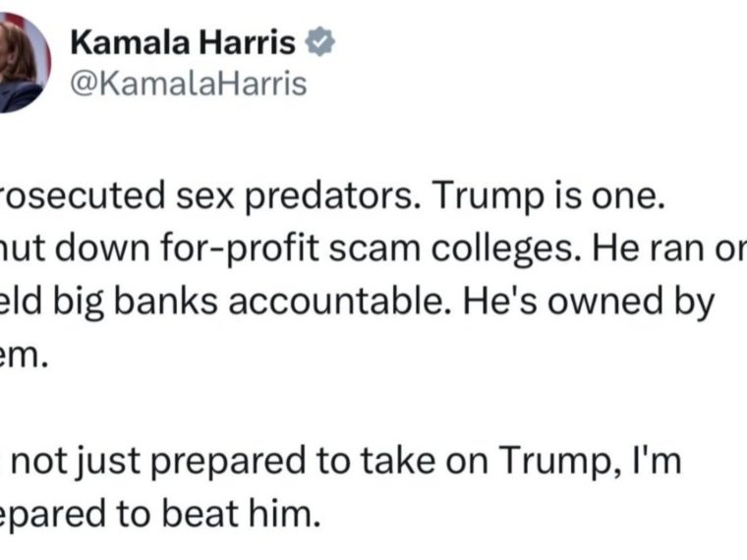Image resolution: width=747 pixels, height=560 pixels.
Task: Click the phrase 'He's owned by'
Action: tap(589, 303)
